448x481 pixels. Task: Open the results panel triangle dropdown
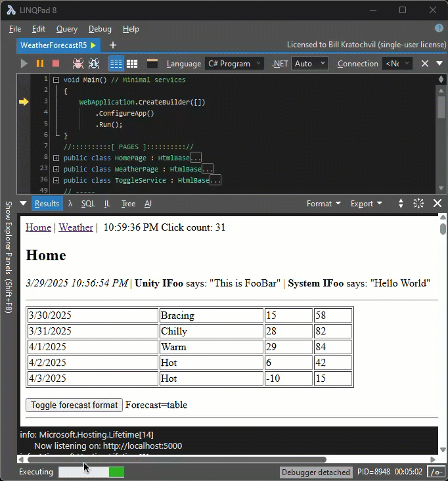23,203
